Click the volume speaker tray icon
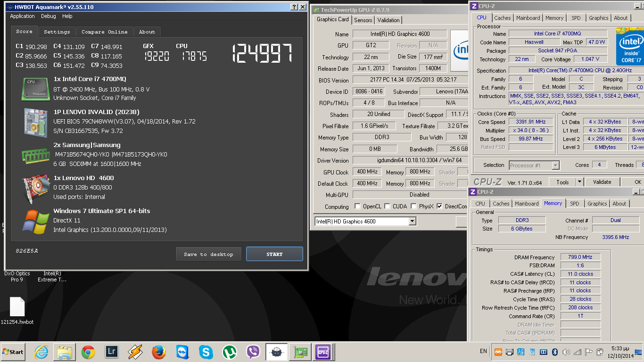Viewport: 644px width, 362px height. (x=566, y=352)
